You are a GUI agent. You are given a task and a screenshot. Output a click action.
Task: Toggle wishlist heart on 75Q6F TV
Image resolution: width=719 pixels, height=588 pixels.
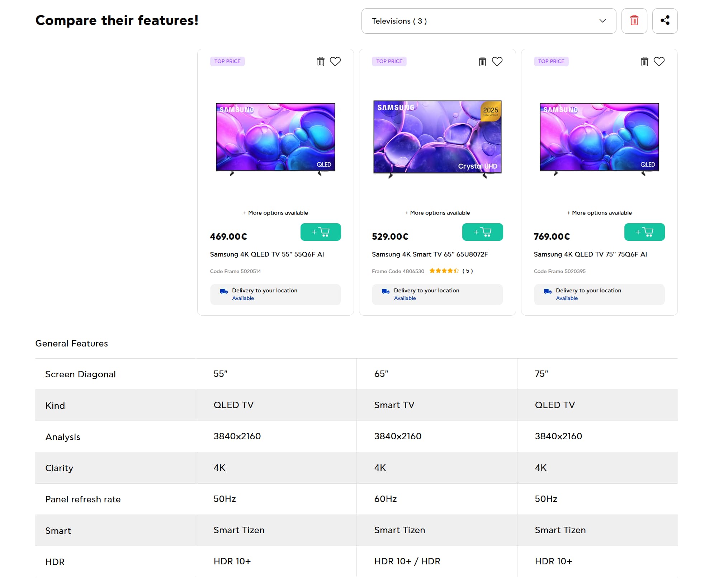point(659,62)
